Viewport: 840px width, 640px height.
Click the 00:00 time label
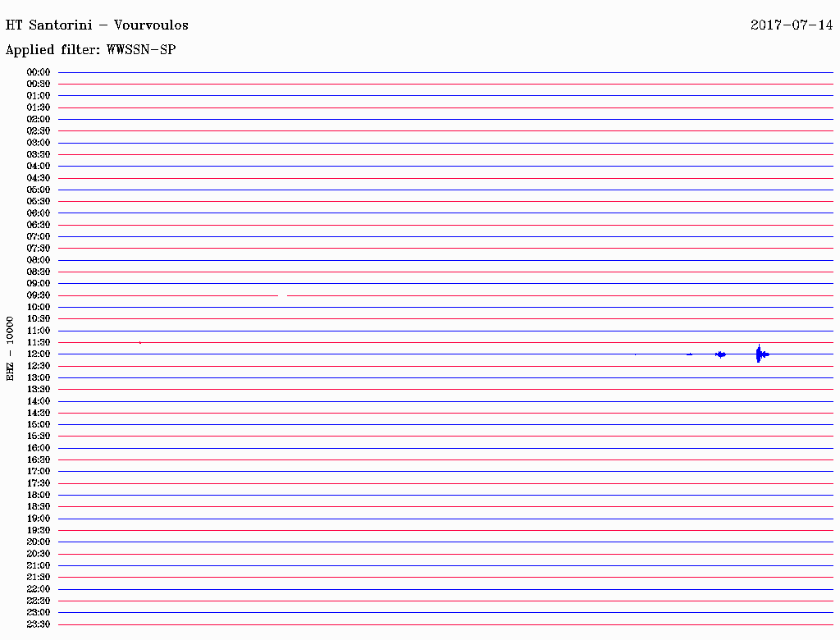click(39, 72)
